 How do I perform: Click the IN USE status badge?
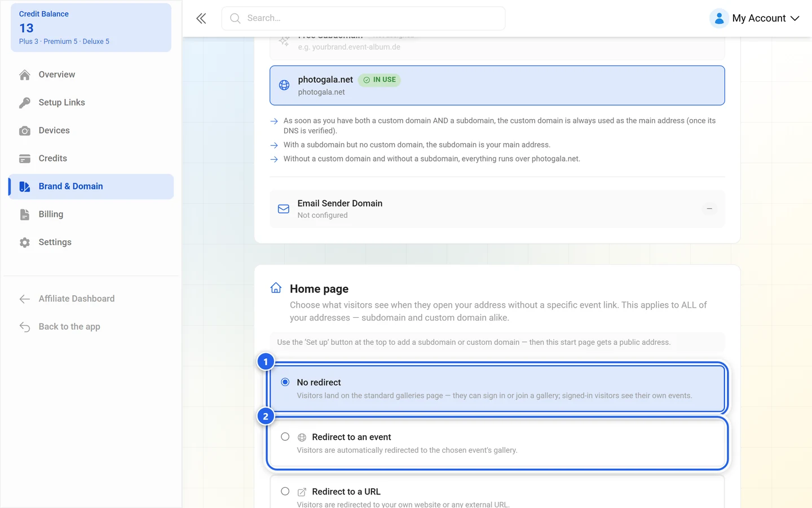(x=379, y=80)
